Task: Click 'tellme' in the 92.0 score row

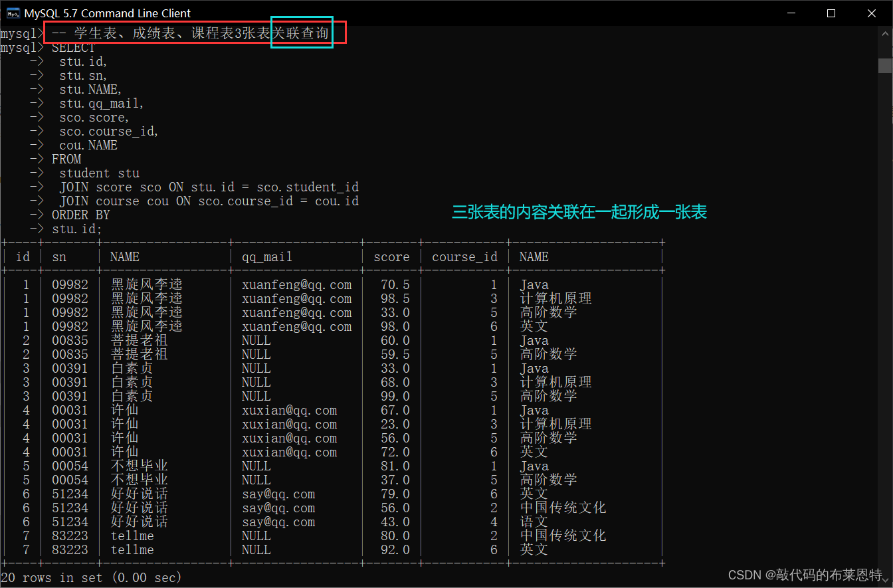Action: [132, 550]
